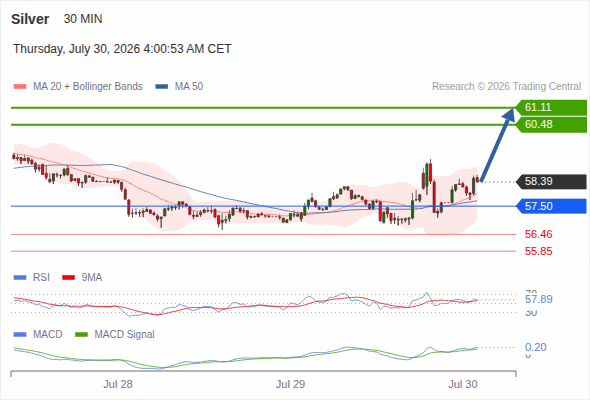Click the Jul 29 date axis marker
Viewport: 590px width, 400px height.
[x=290, y=384]
